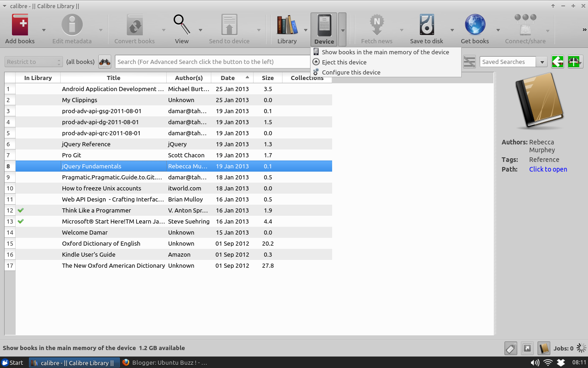Open the Start menu button
This screenshot has height=368, width=588.
(x=12, y=362)
